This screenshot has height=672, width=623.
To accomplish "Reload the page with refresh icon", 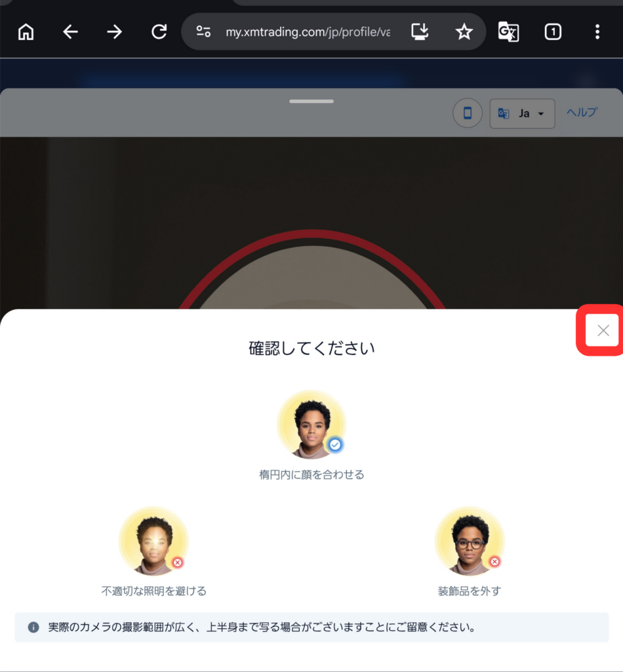I will [x=159, y=31].
